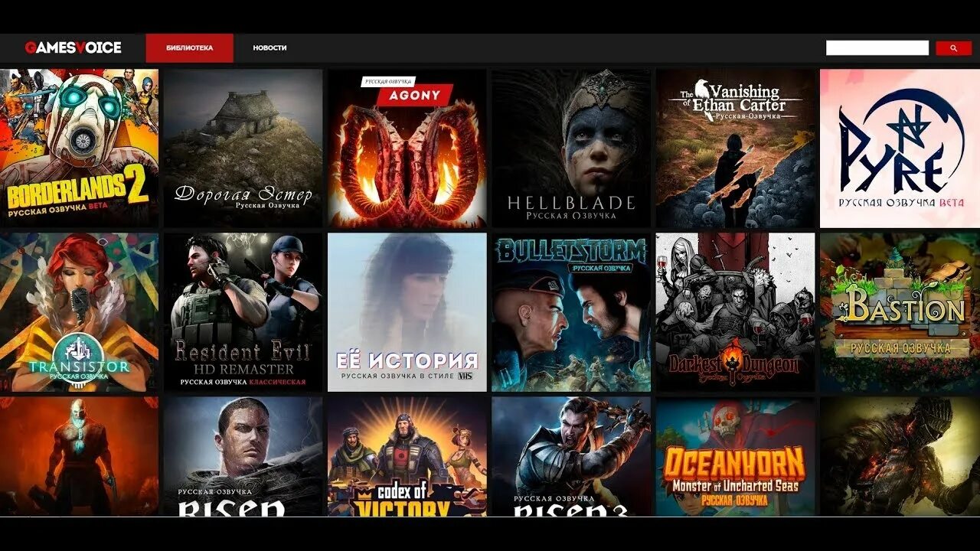Open the orange masked figure tile
This screenshot has height=551, width=980.
pos(79,456)
